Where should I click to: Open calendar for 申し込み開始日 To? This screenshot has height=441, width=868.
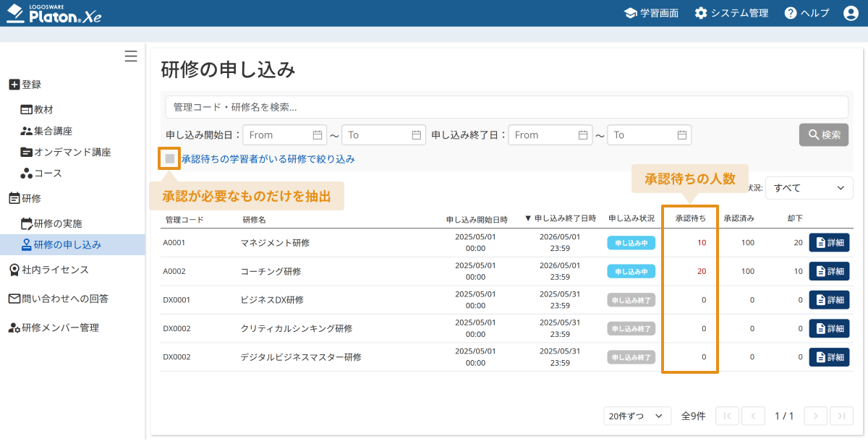417,135
